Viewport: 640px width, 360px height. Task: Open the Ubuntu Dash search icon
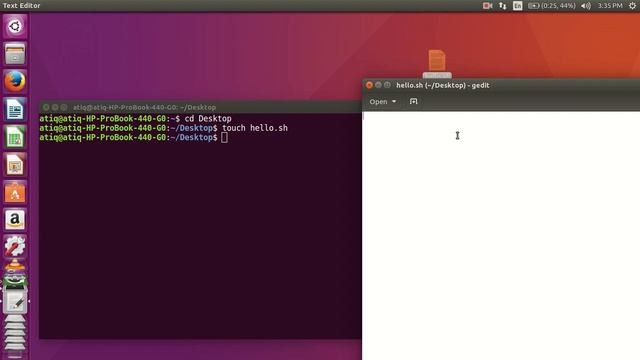15,27
